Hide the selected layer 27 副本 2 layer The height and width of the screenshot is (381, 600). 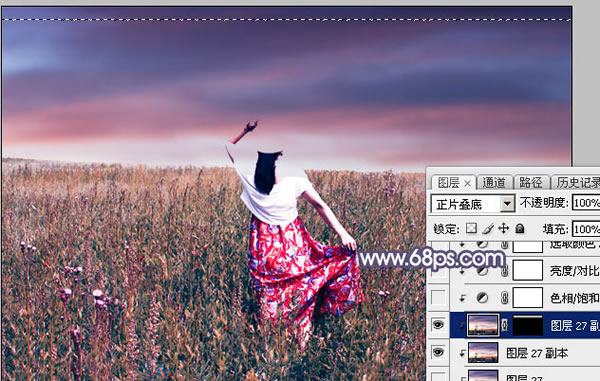tap(438, 325)
